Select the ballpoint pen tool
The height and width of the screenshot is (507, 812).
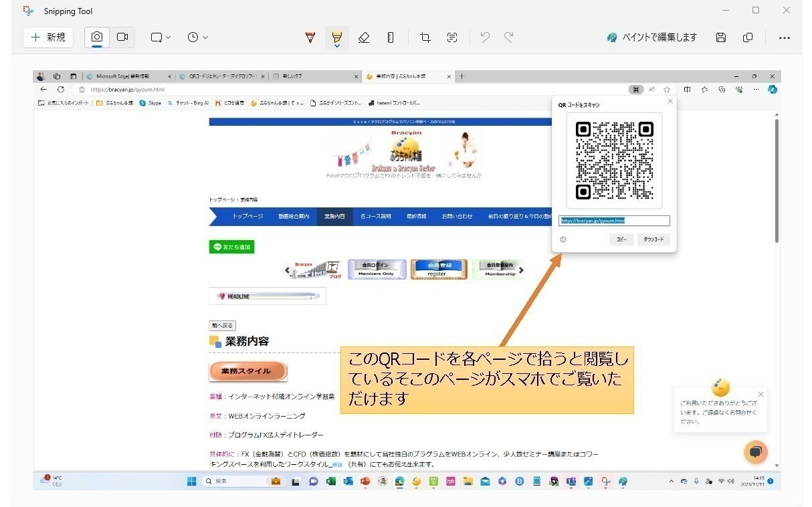(x=310, y=37)
